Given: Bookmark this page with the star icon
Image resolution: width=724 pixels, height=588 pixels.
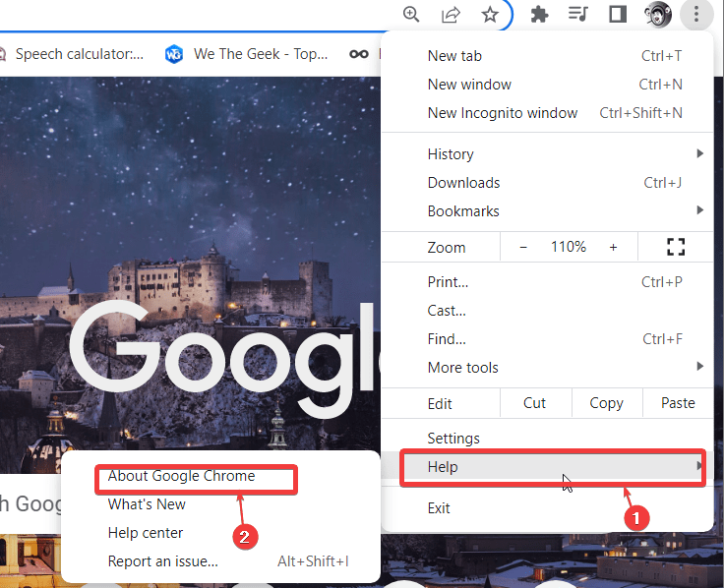Looking at the screenshot, I should pos(490,15).
